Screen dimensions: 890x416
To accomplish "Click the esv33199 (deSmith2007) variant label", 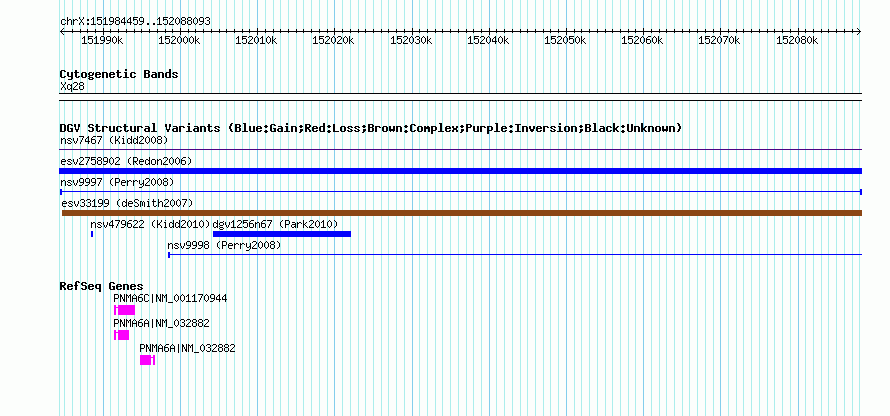I will 127,203.
